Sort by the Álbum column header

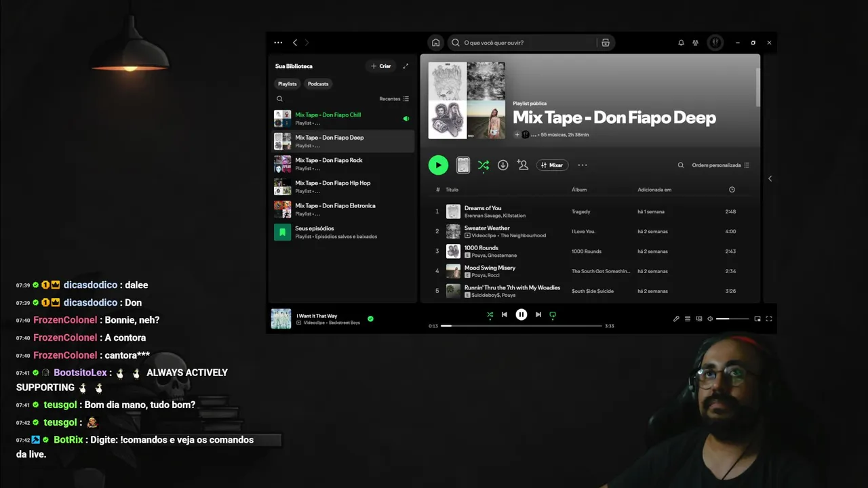point(579,190)
